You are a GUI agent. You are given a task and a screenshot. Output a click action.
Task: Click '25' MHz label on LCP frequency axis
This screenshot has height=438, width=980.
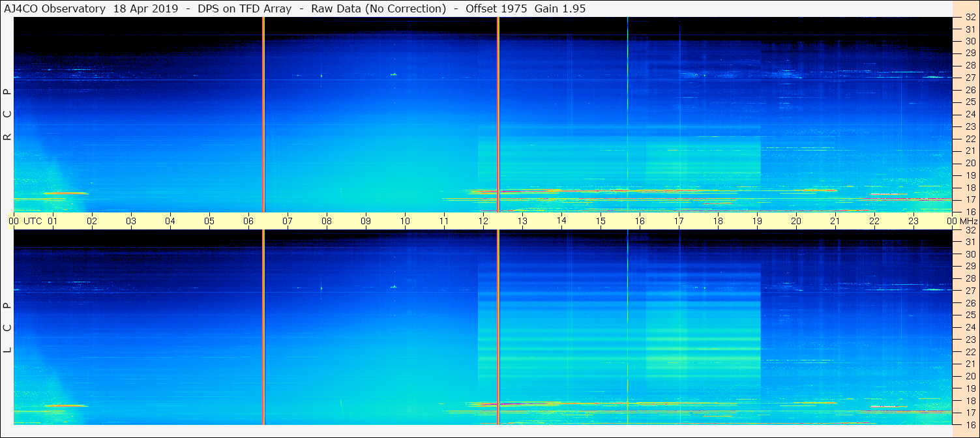pos(970,315)
